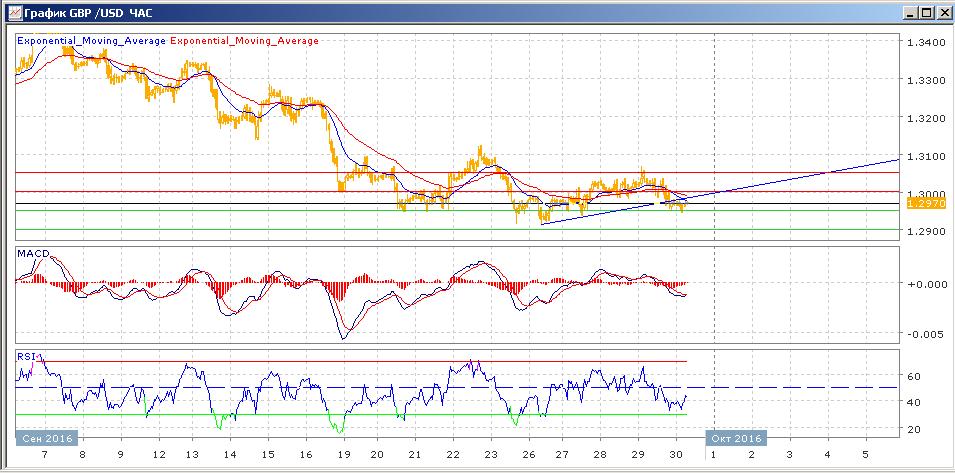Close the GBP/USD chart window
The width and height of the screenshot is (955, 473).
click(x=942, y=13)
